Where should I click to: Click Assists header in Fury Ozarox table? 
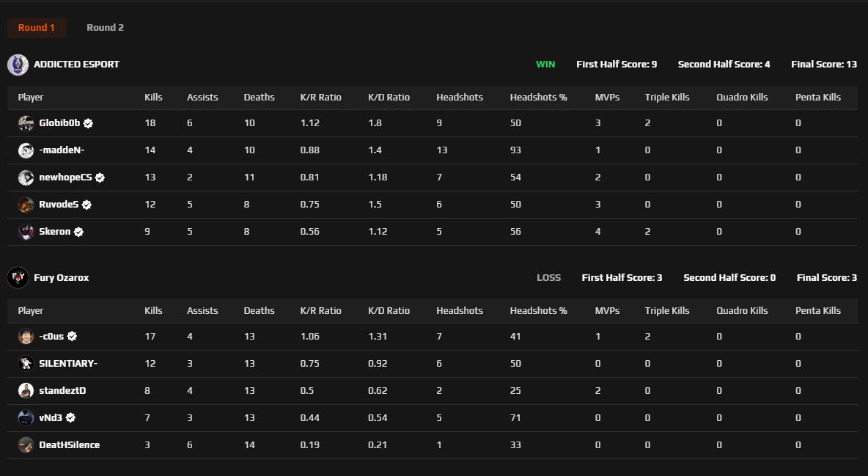(x=202, y=311)
